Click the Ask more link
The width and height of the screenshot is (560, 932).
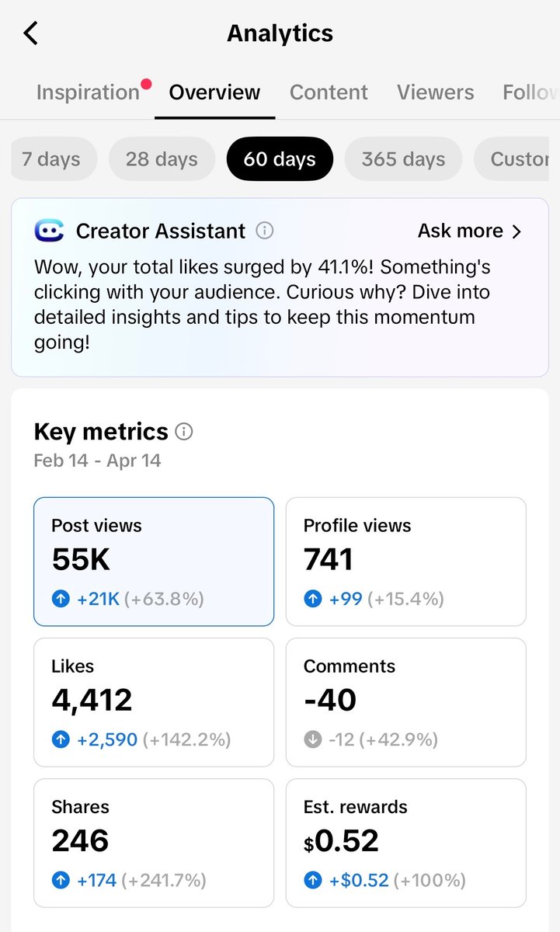460,231
